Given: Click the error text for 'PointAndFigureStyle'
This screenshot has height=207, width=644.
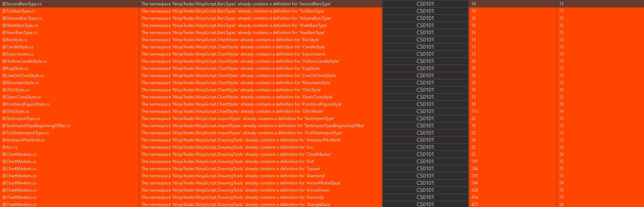Looking at the screenshot, I should pos(242,104).
